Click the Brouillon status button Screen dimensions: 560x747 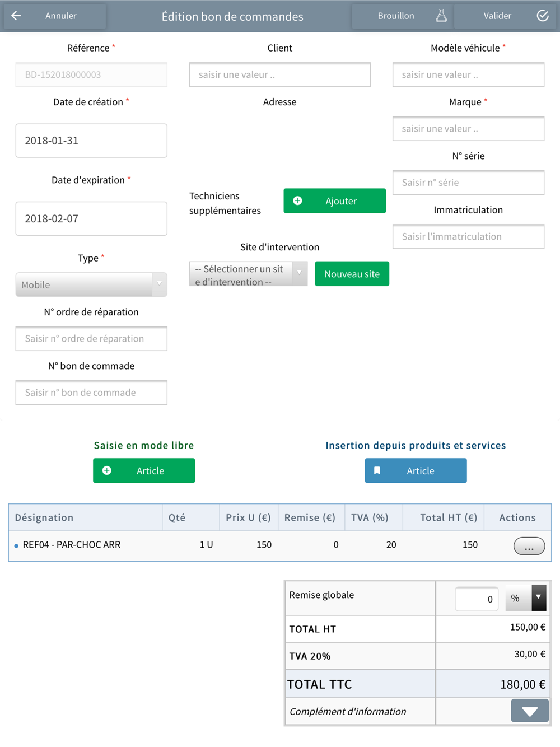402,16
